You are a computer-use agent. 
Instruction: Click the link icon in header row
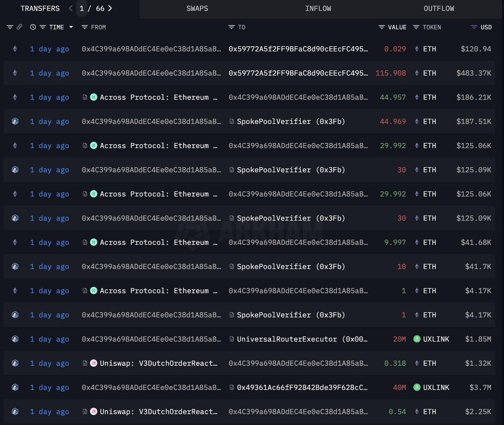(19, 27)
